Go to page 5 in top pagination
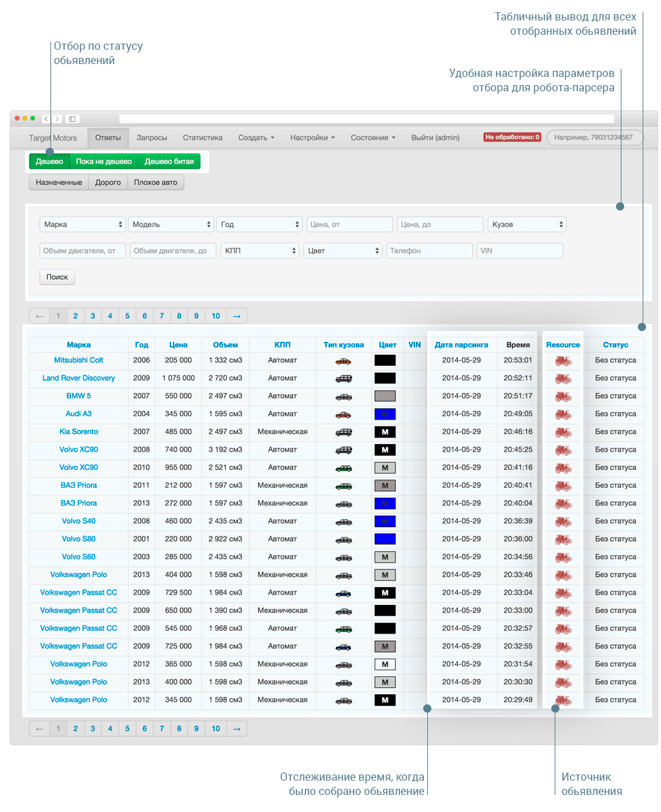 click(x=127, y=316)
